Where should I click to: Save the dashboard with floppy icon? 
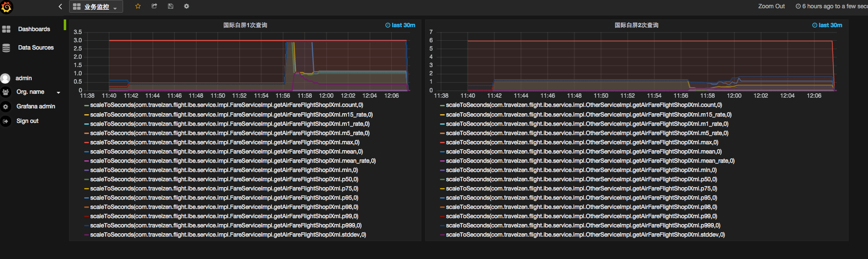170,6
